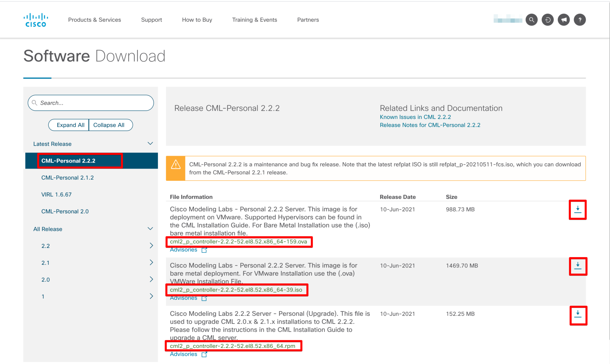Click the feedback megaphone icon
Screen dimensions: 610x364
(564, 20)
